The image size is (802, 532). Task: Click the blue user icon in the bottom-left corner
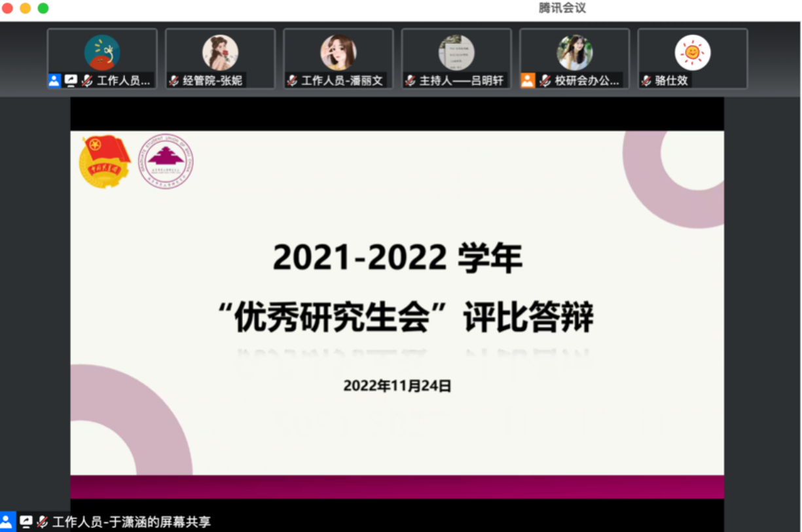tap(7, 522)
